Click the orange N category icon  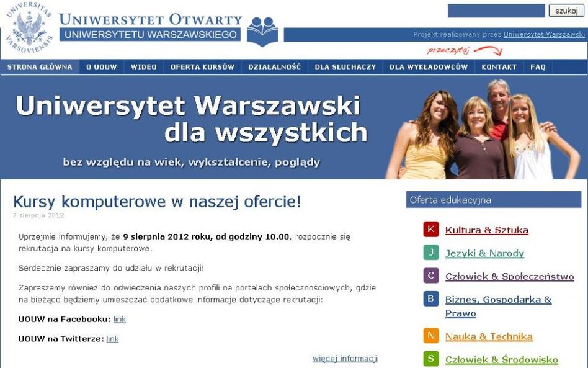pyautogui.click(x=431, y=336)
